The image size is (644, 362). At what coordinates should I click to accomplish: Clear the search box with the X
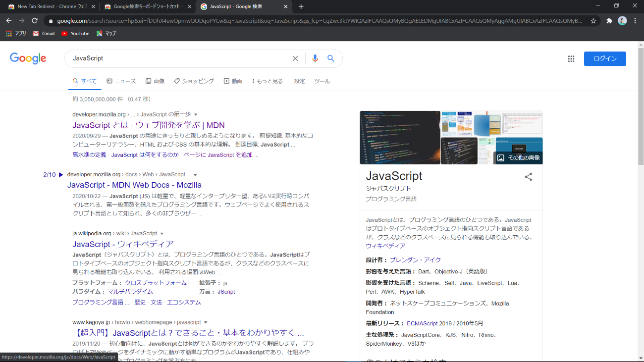(x=295, y=58)
